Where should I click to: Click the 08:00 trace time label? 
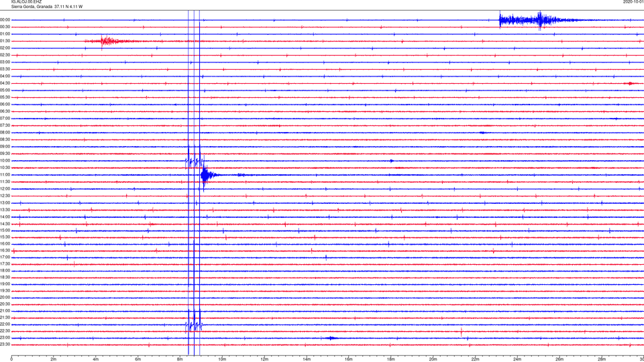coord(5,133)
